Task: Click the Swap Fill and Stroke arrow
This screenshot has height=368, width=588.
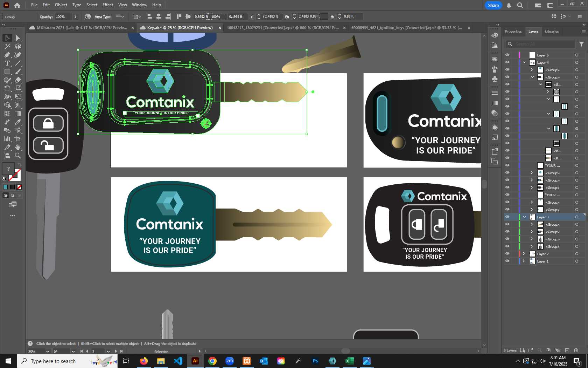Action: pos(20,165)
